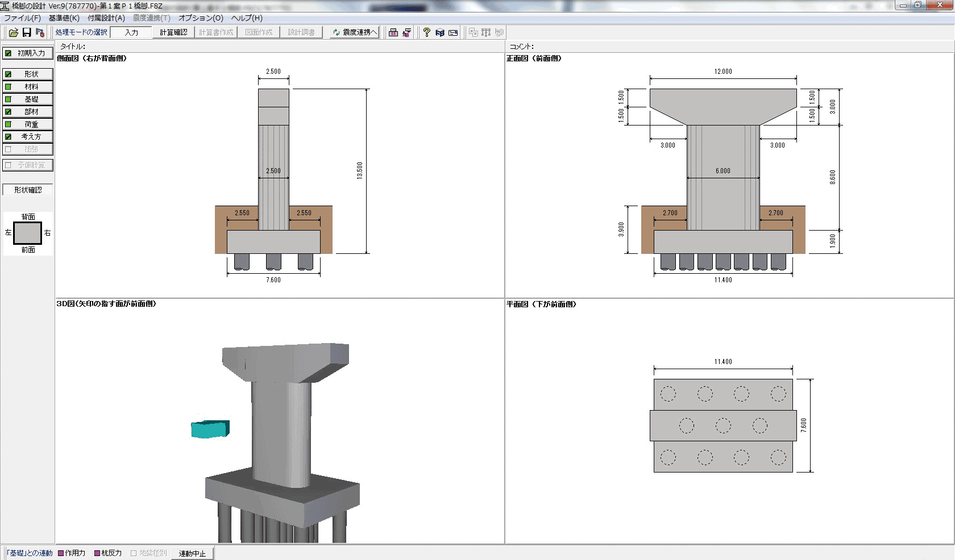955x560 pixels.
Task: Click the greyed pier structure icon
Action: [x=486, y=32]
